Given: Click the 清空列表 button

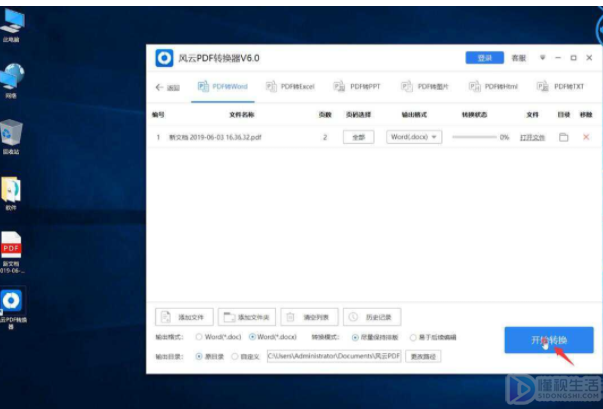Looking at the screenshot, I should [x=310, y=317].
